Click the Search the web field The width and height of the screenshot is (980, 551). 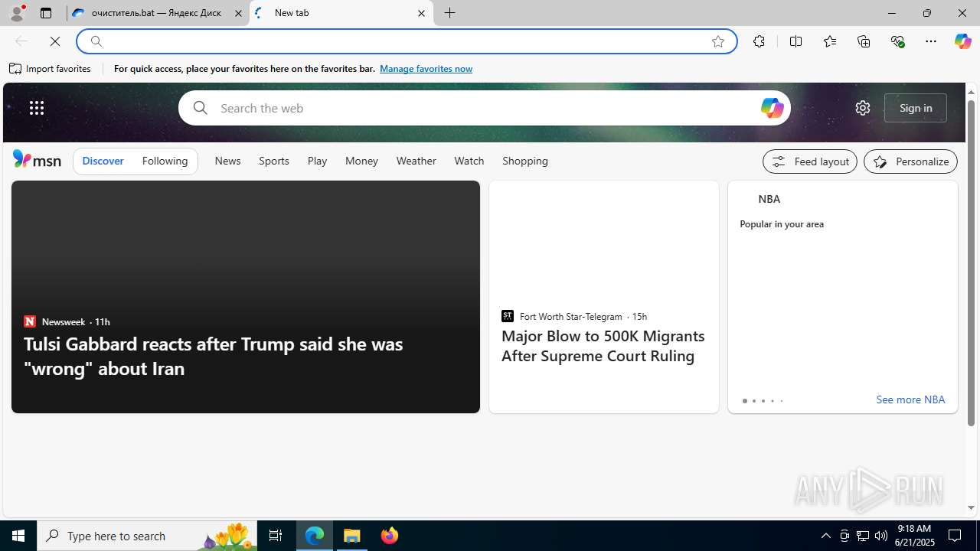484,108
